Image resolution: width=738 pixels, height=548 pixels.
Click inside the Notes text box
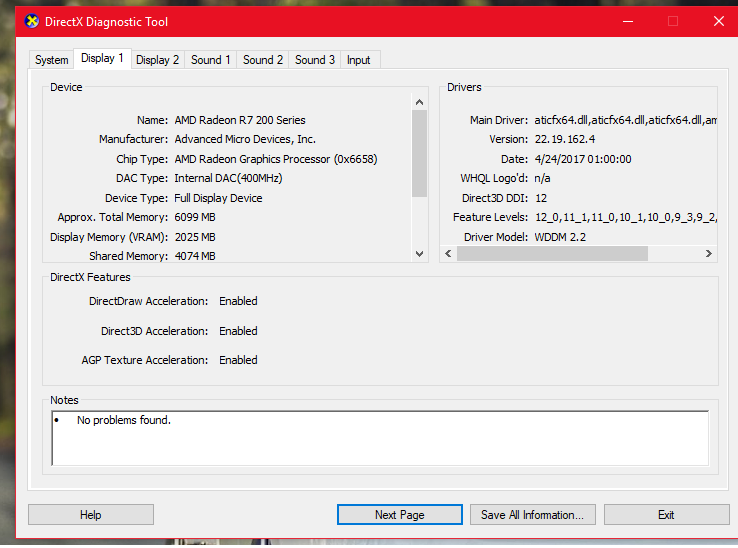(380, 438)
